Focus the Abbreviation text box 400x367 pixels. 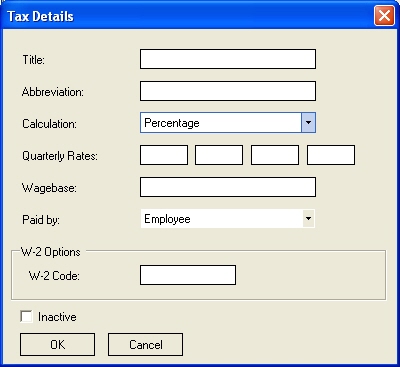coord(228,91)
